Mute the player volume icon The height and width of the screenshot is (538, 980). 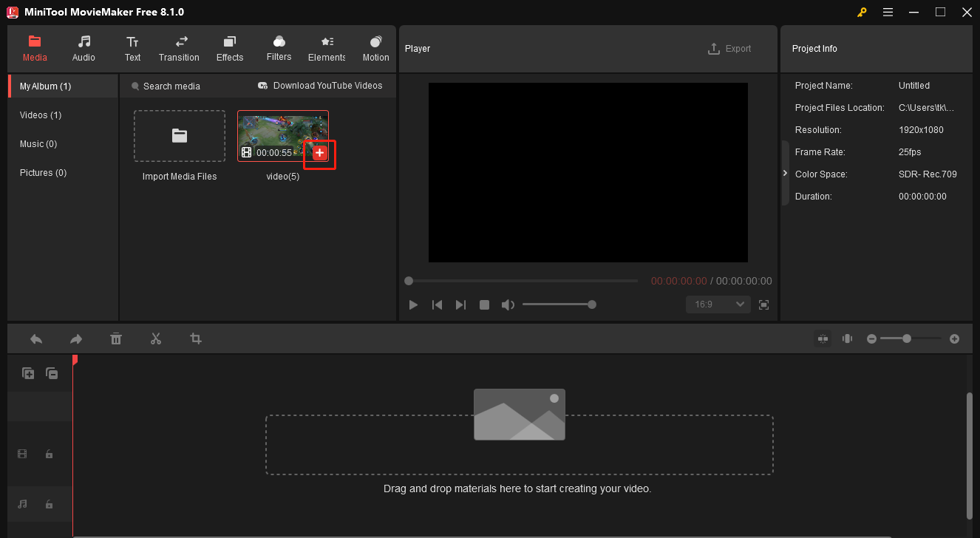pyautogui.click(x=508, y=304)
